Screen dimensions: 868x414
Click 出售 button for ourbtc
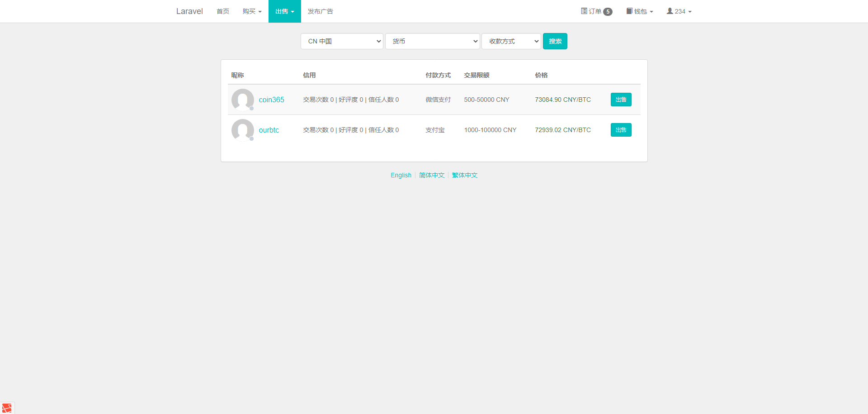click(x=621, y=130)
